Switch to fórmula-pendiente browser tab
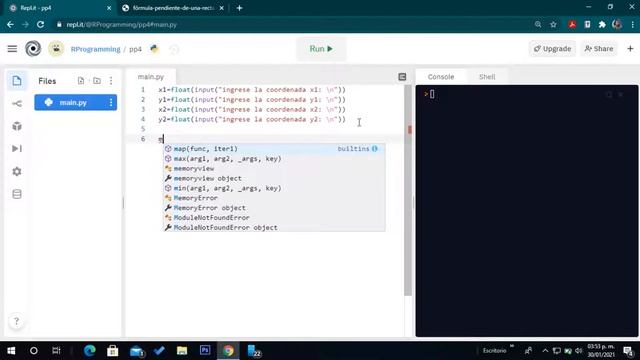Viewport: 640px width, 360px height. (173, 8)
